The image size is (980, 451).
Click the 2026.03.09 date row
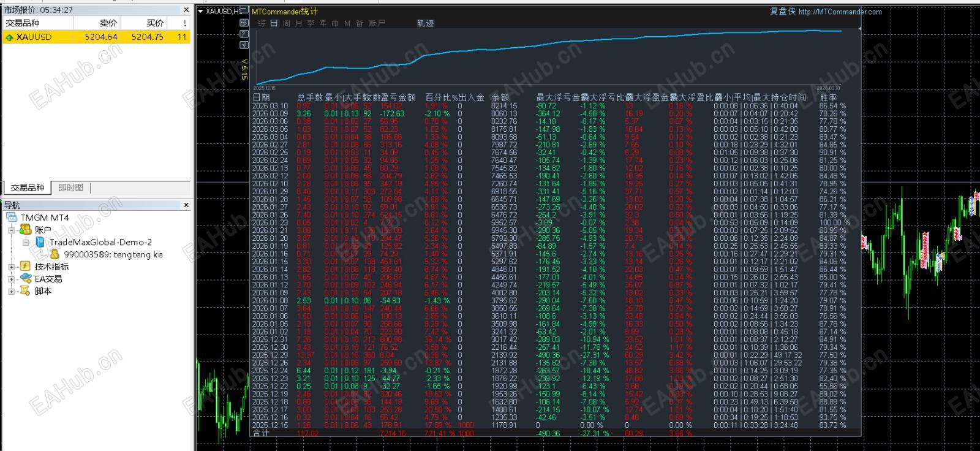point(270,113)
